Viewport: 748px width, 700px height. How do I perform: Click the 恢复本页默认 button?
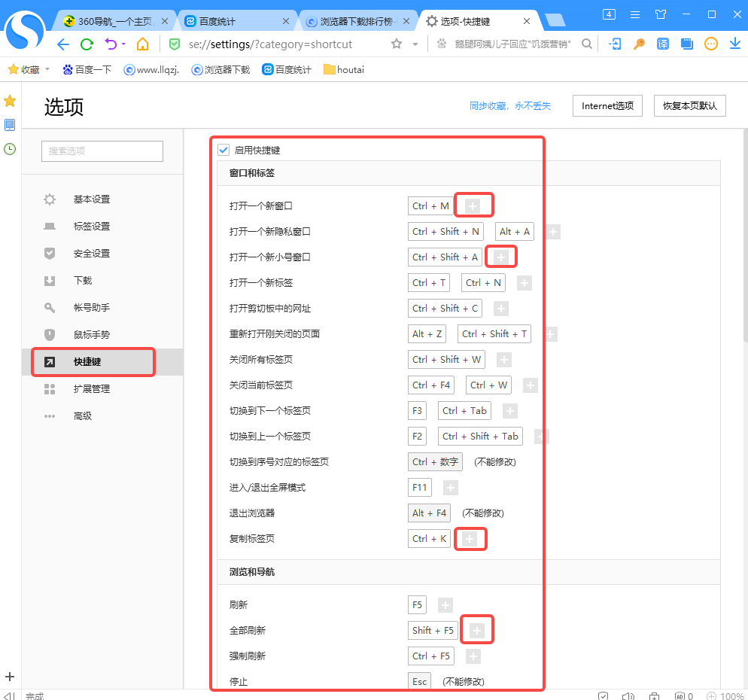click(690, 106)
